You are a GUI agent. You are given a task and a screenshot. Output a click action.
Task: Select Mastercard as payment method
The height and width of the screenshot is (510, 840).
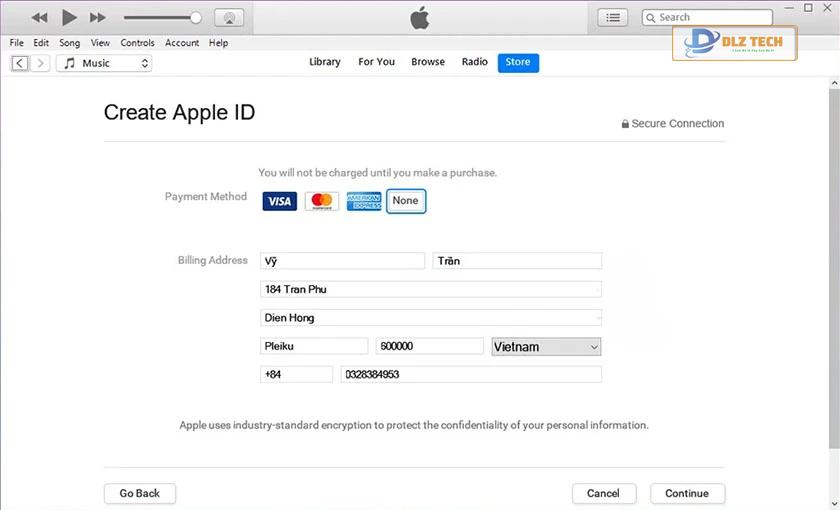[x=322, y=201]
